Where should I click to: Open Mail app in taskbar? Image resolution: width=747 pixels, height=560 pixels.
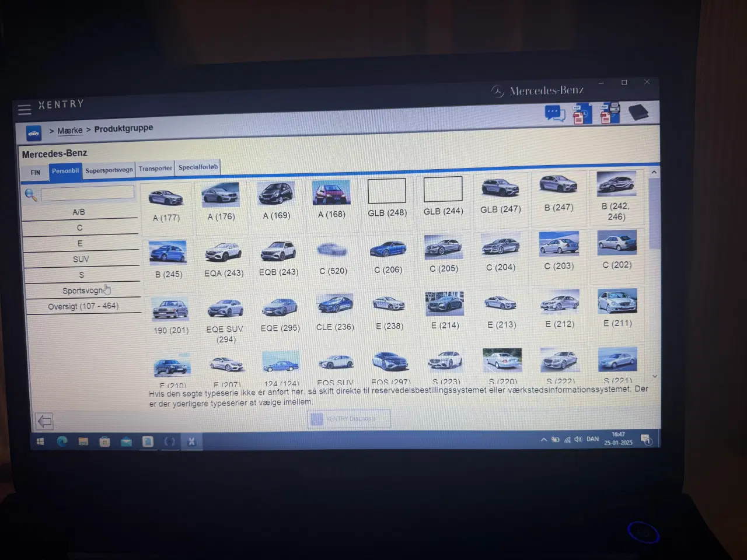pos(126,442)
